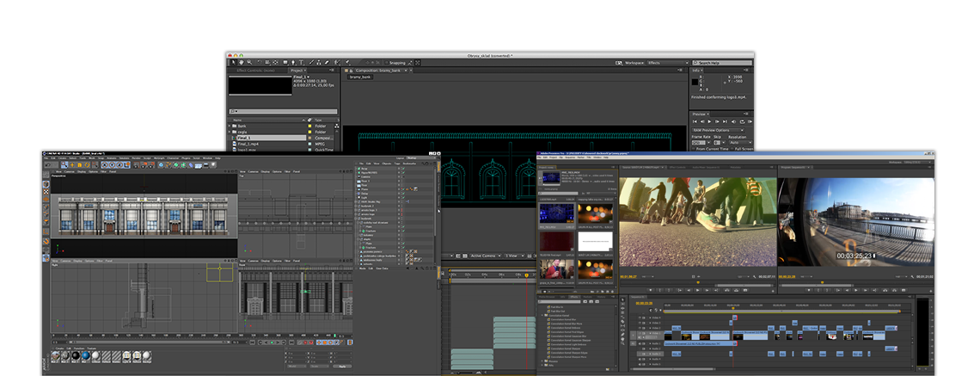The image size is (980, 376).
Task: Collapse Convolution Kernel folder in Premiere Effects
Action: pos(542,315)
